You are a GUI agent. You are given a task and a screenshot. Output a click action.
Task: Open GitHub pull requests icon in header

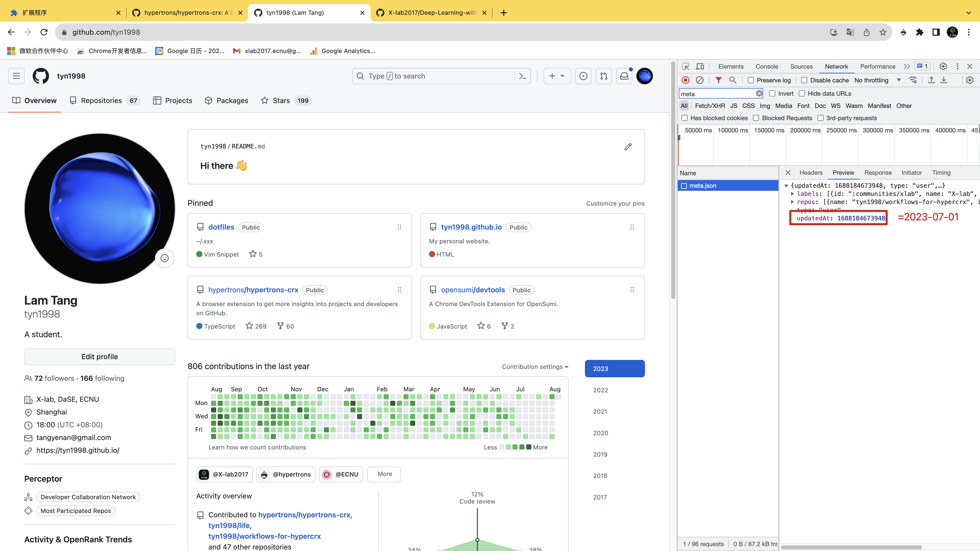(x=604, y=76)
